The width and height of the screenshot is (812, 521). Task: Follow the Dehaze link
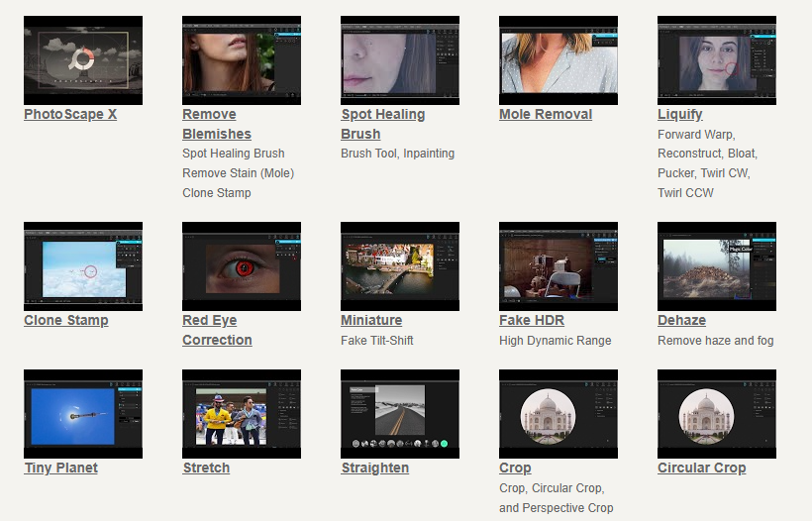click(681, 321)
